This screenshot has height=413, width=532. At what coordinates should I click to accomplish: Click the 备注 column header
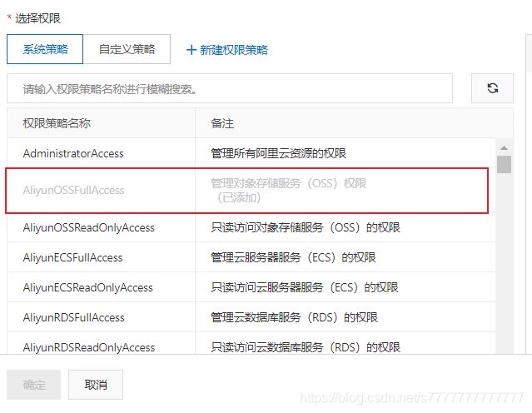pos(222,123)
